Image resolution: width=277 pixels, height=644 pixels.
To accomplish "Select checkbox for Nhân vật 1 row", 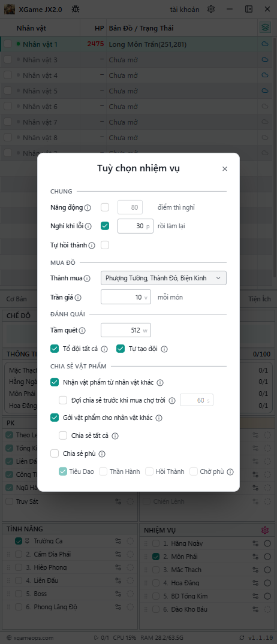I will [8, 44].
